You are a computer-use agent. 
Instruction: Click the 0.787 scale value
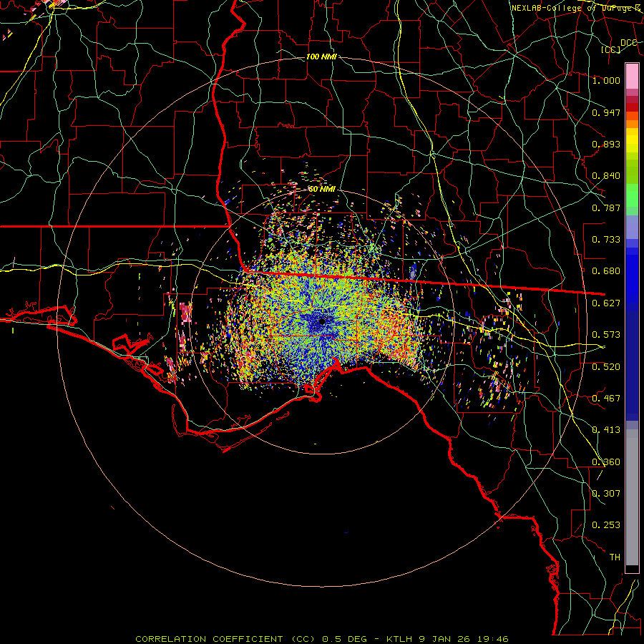606,208
